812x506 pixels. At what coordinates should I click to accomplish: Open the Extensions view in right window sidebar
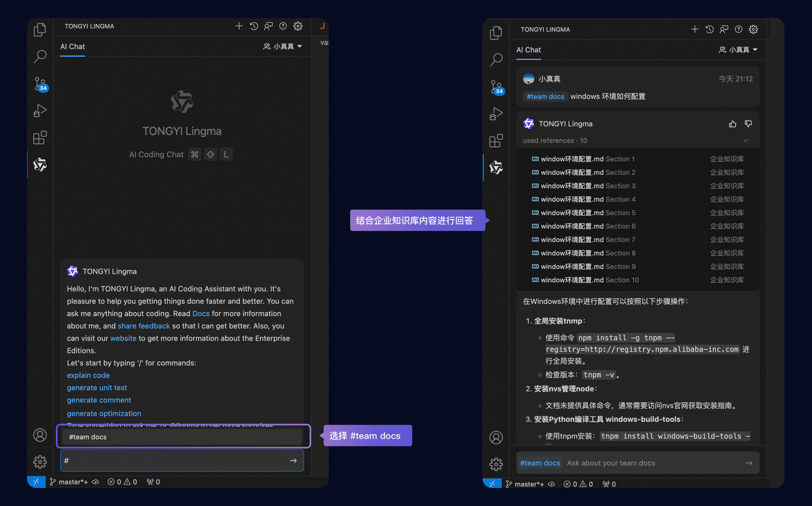tap(496, 141)
